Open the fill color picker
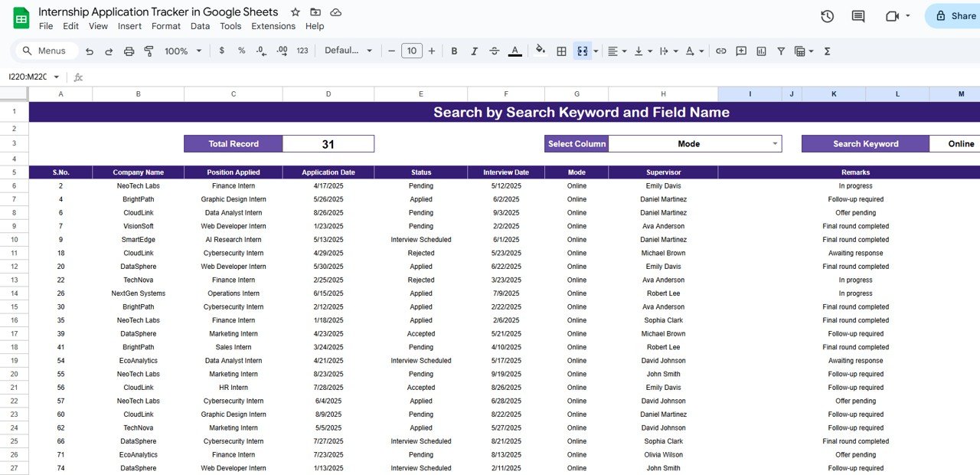The height and width of the screenshot is (475, 980). (x=541, y=51)
